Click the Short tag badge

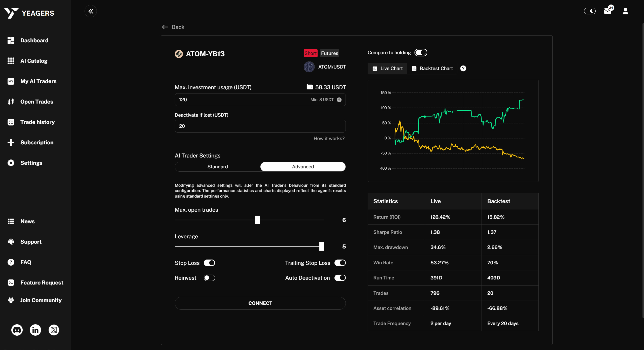311,53
